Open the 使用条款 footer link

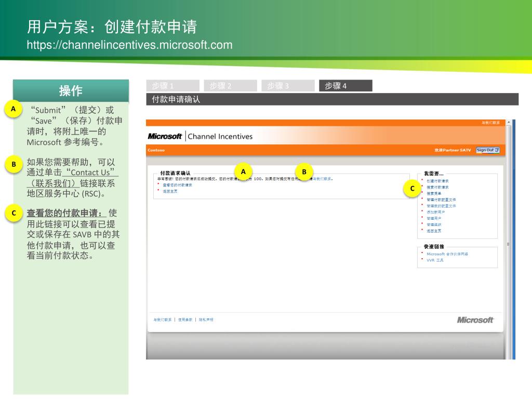point(185,320)
